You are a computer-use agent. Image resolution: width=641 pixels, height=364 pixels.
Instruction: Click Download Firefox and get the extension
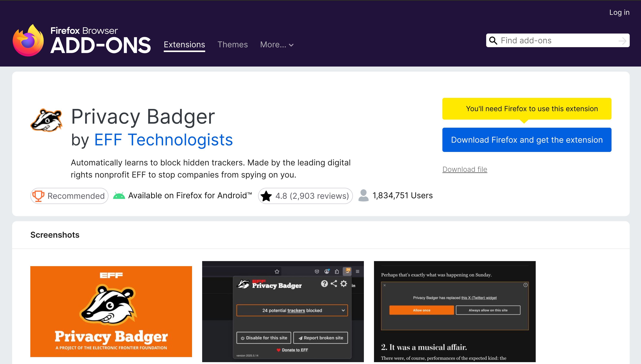click(x=527, y=140)
